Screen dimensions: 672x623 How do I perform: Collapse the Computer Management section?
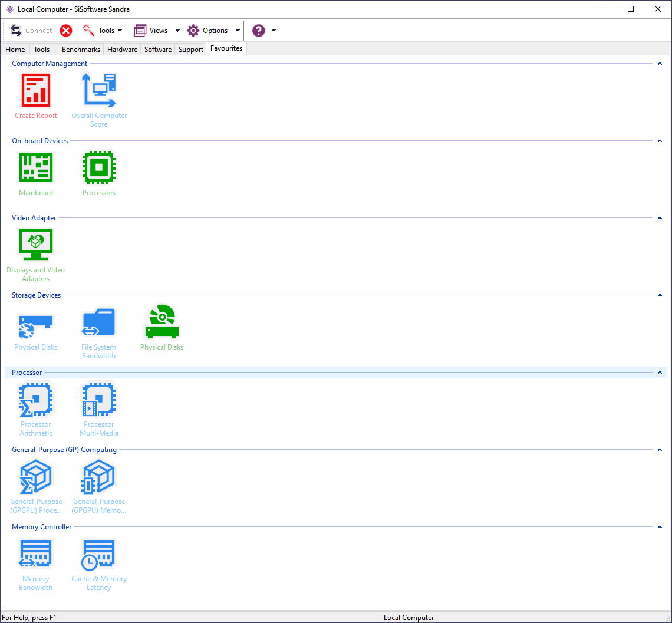point(660,64)
